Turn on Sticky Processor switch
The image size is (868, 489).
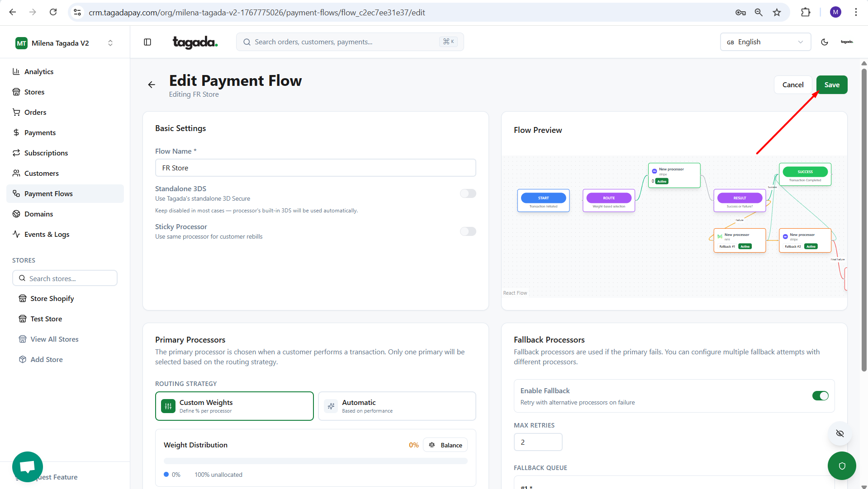click(x=468, y=231)
